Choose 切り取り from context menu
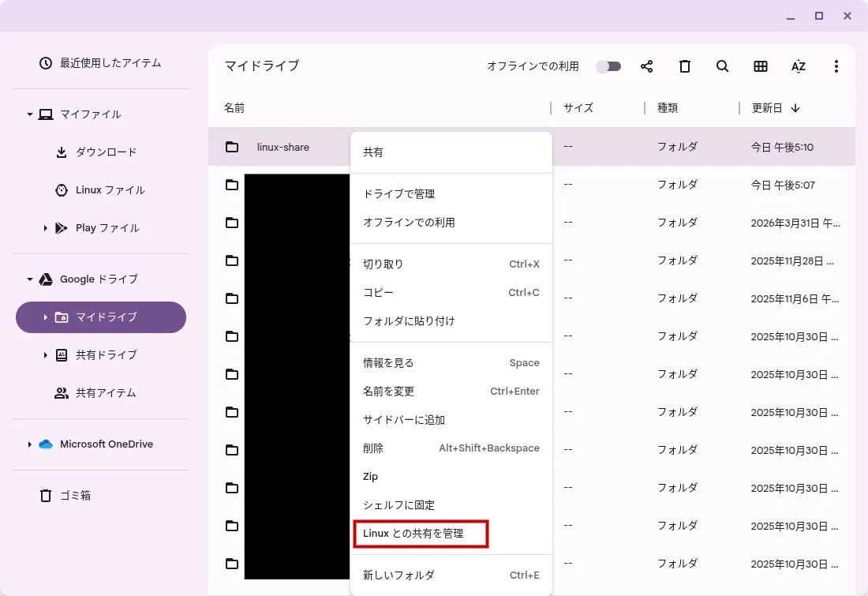The height and width of the screenshot is (596, 868). tap(451, 264)
